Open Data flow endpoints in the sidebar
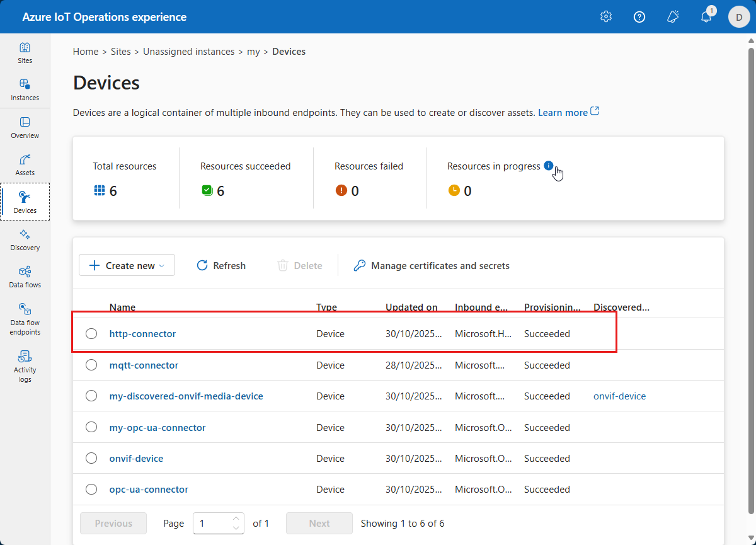756x545 pixels. [25, 318]
